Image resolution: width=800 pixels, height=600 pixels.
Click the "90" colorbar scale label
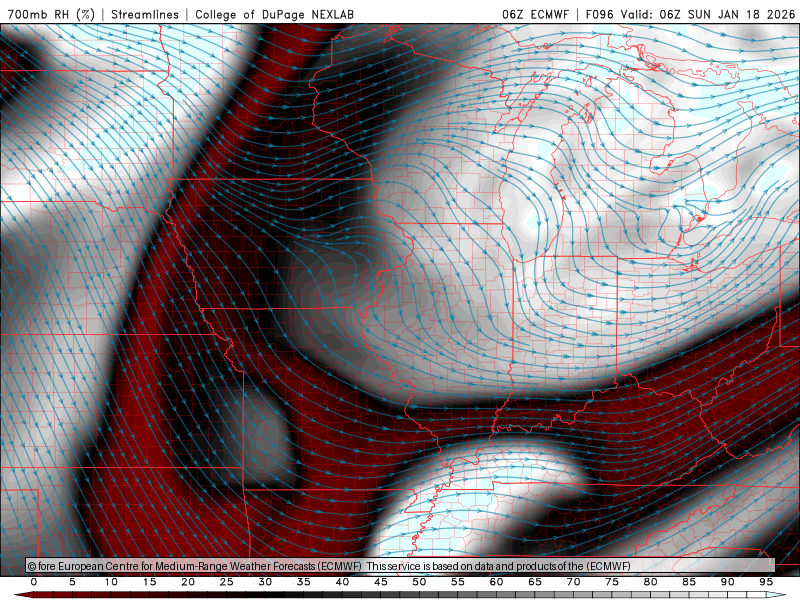727,582
